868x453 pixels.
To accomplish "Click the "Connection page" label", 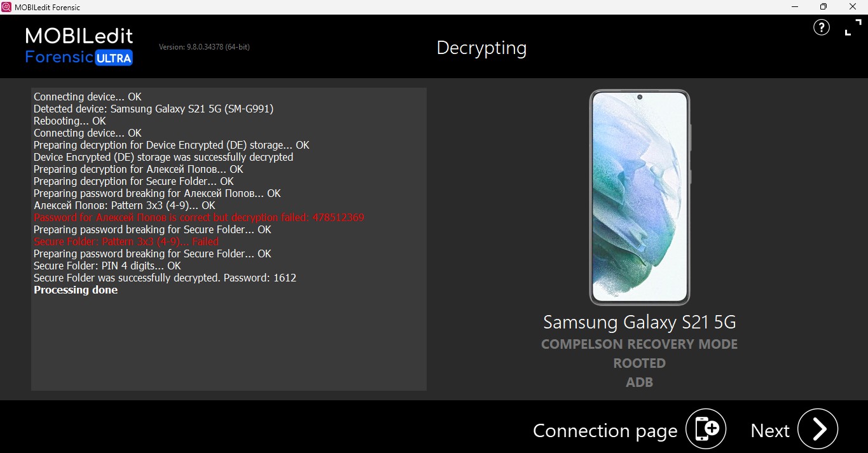I will [605, 431].
